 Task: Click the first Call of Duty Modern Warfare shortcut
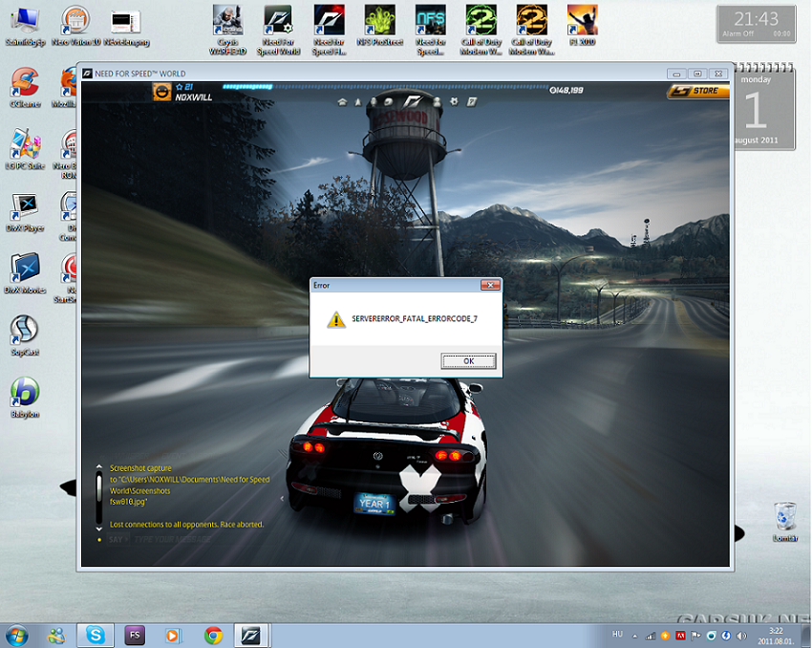(481, 30)
